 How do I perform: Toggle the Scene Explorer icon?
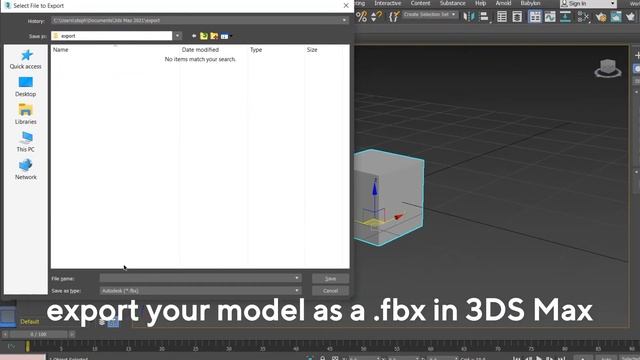pos(502,17)
